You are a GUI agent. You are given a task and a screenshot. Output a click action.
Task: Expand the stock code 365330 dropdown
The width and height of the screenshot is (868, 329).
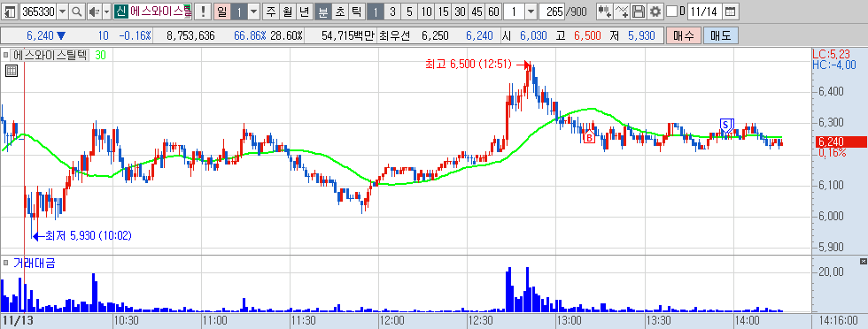(62, 11)
